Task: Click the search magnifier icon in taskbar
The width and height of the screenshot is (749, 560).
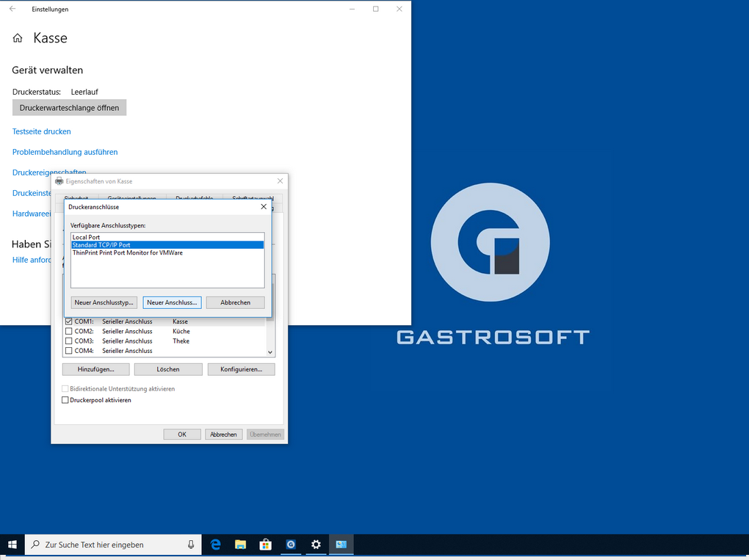Action: coord(35,545)
